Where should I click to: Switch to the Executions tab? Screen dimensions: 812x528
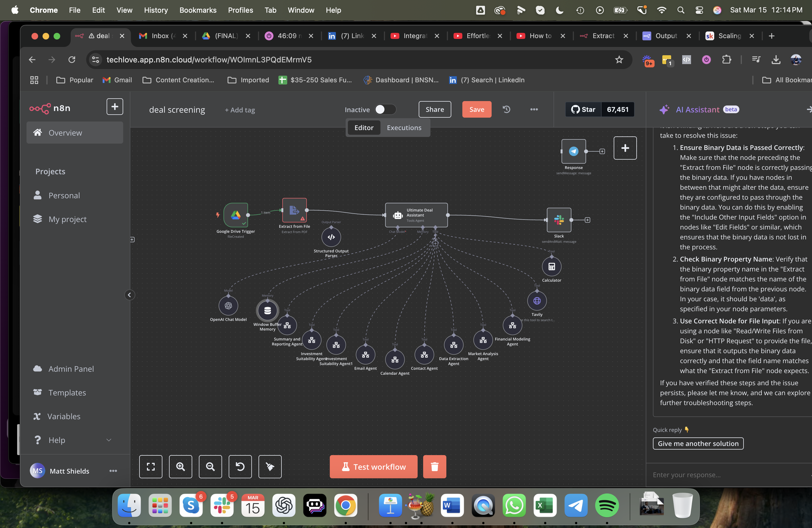pos(404,127)
